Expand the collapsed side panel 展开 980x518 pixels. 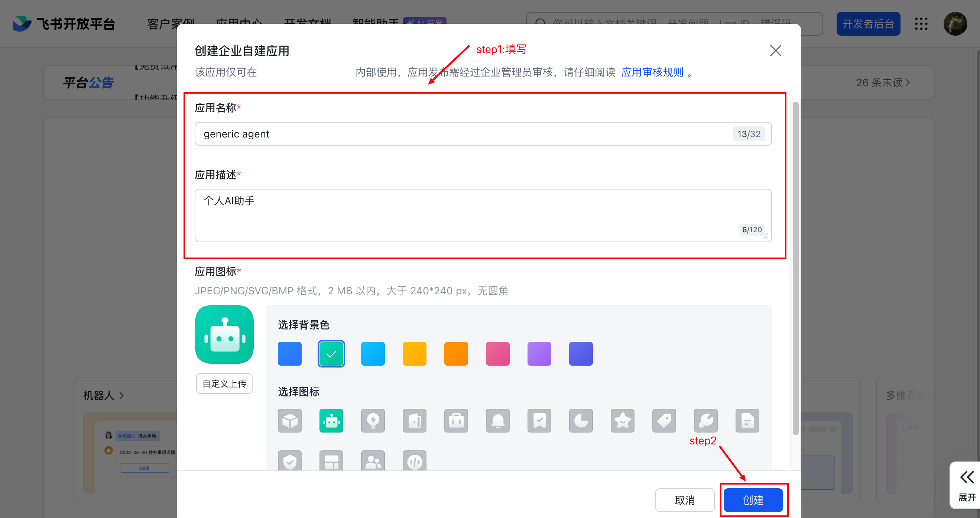point(967,485)
